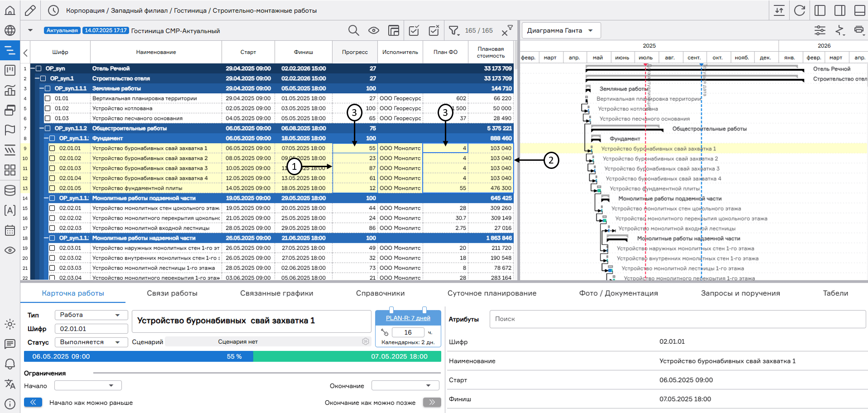
Task: Click the pencil edit icon at top
Action: pos(30,10)
